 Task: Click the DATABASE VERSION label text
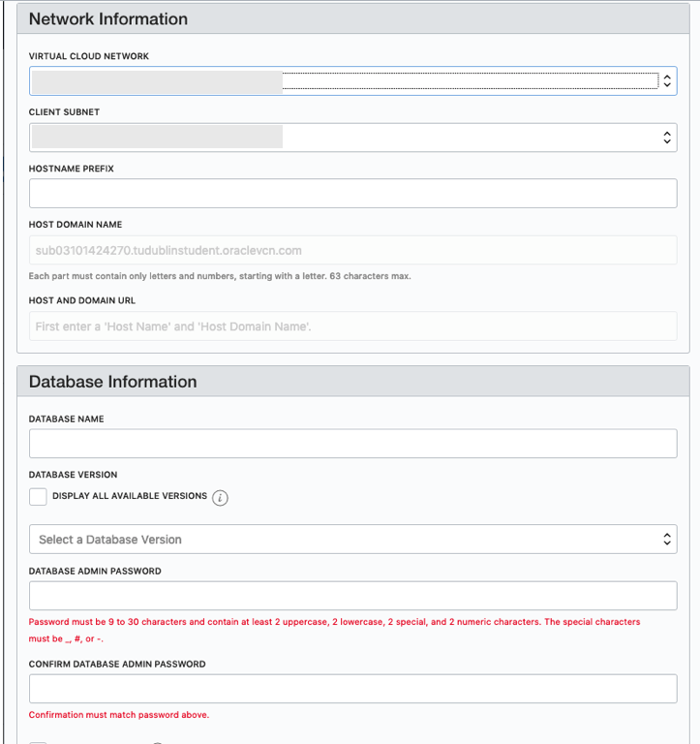tap(74, 475)
